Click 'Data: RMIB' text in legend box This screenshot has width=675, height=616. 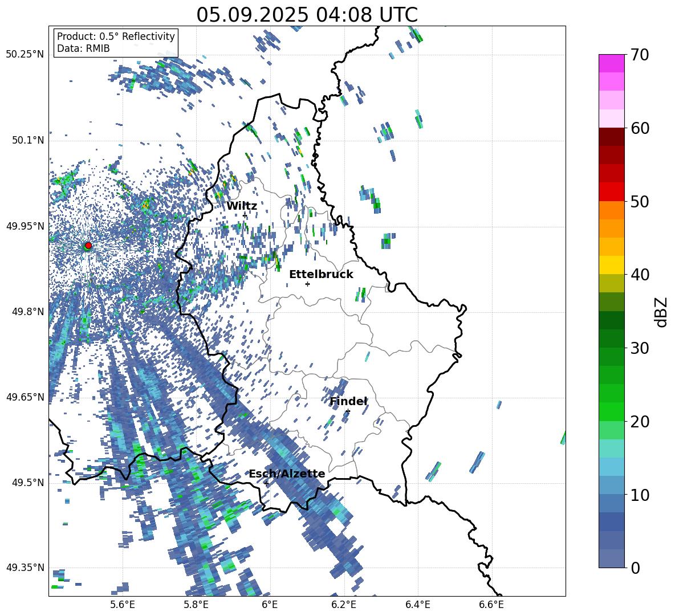click(x=83, y=48)
